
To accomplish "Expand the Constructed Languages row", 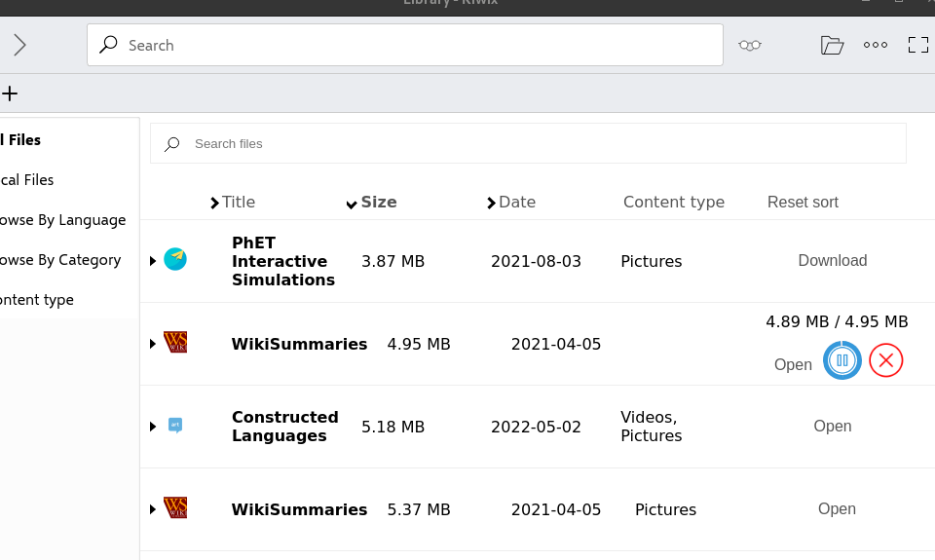I will [153, 427].
